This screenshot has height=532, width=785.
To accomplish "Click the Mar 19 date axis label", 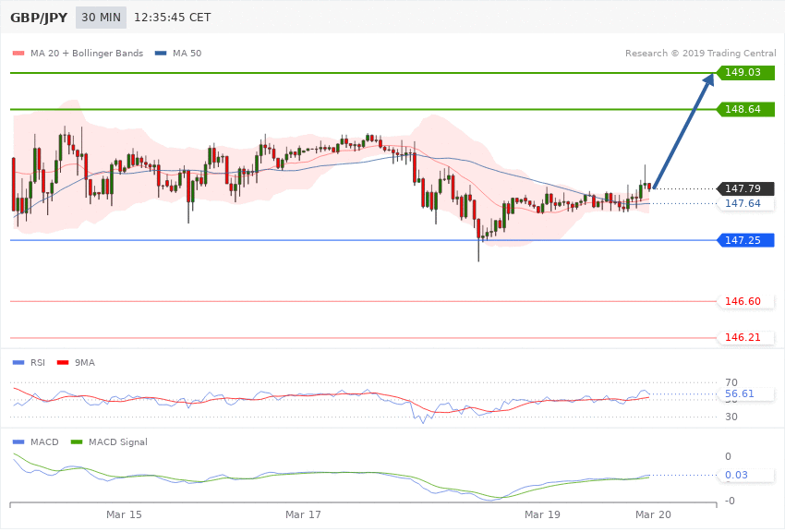I will click(x=542, y=515).
